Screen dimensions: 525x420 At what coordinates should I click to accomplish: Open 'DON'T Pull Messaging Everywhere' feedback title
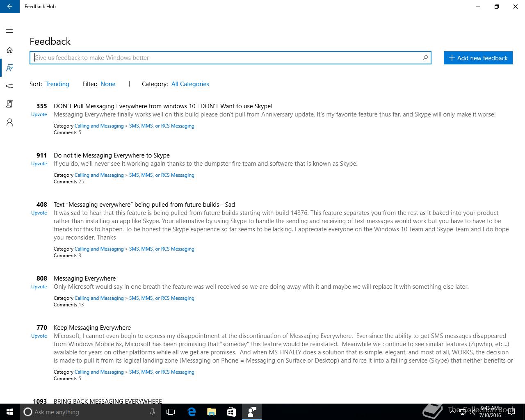click(163, 106)
